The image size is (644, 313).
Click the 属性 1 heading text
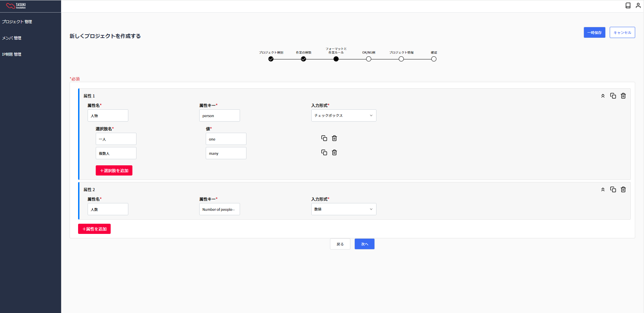click(89, 96)
